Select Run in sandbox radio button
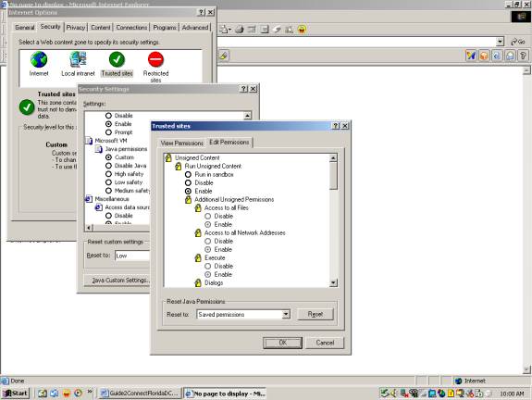Screen dimensions: 532x400 (x=188, y=174)
